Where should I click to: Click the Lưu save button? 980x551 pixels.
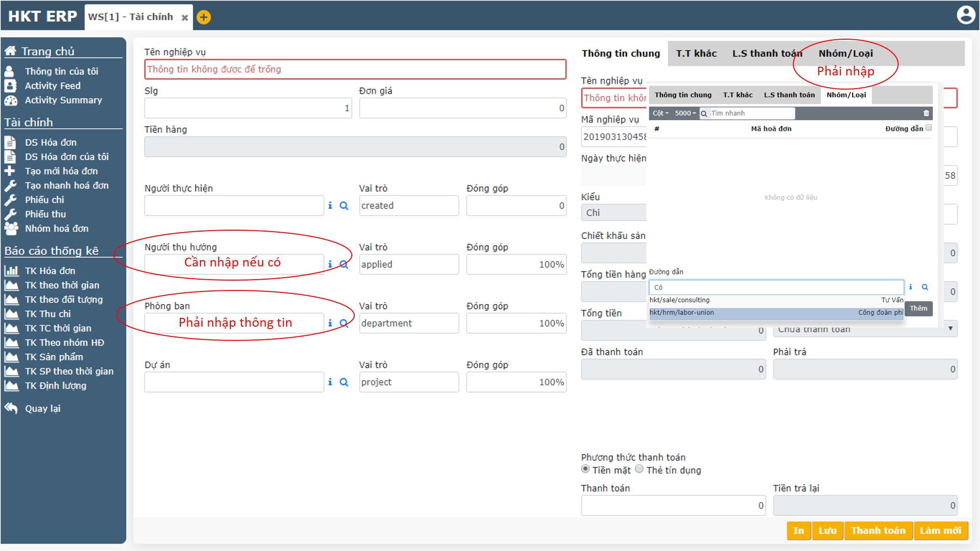827,530
